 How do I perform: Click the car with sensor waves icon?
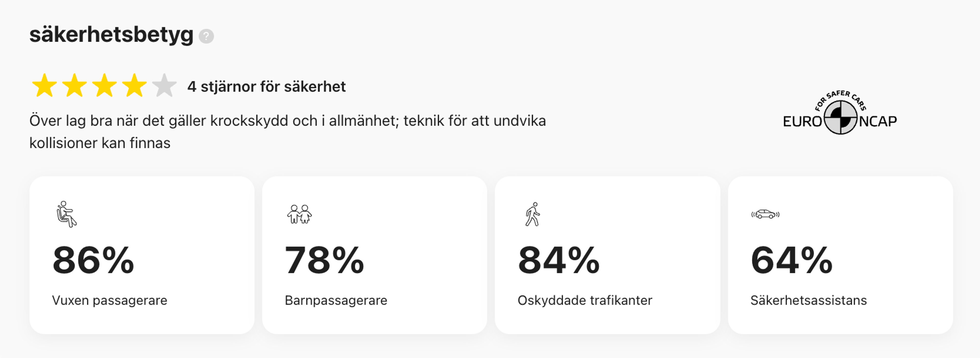click(765, 214)
